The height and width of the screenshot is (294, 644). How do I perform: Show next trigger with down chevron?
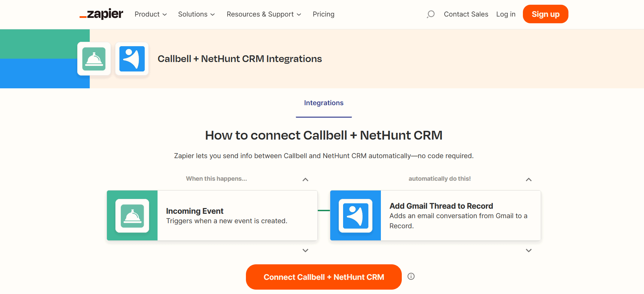(x=305, y=251)
